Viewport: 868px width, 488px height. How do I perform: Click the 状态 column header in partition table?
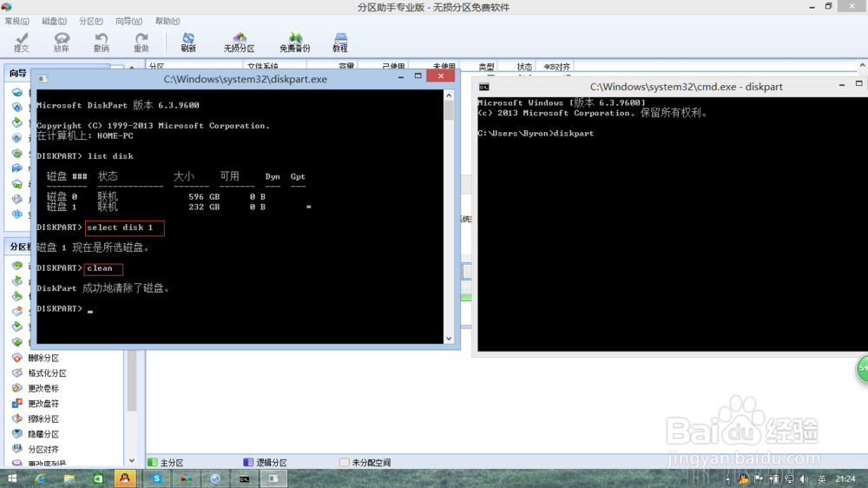[524, 67]
